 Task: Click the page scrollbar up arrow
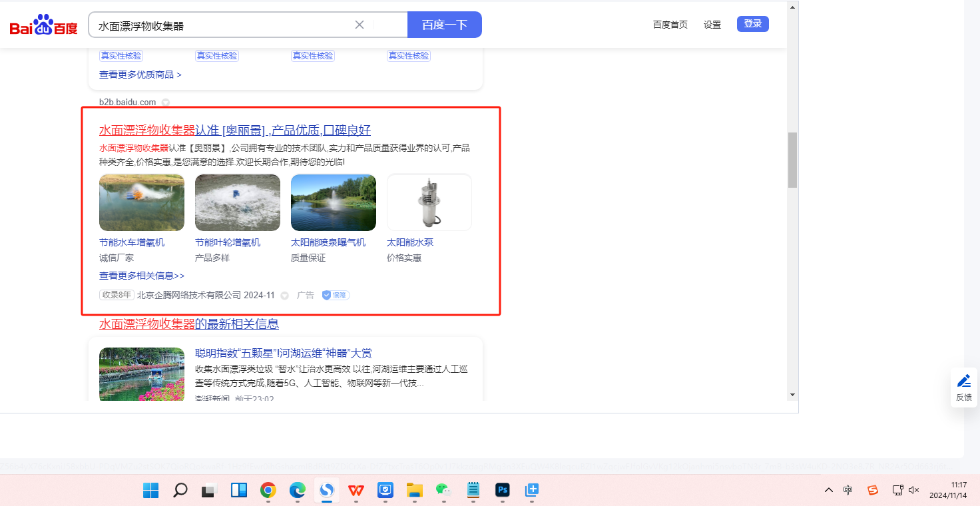pyautogui.click(x=792, y=8)
